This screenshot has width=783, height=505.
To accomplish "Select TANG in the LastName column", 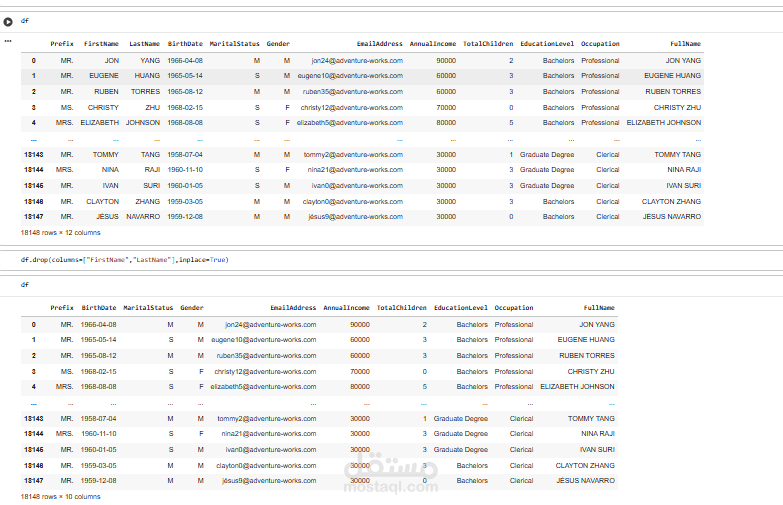I will tap(150, 155).
